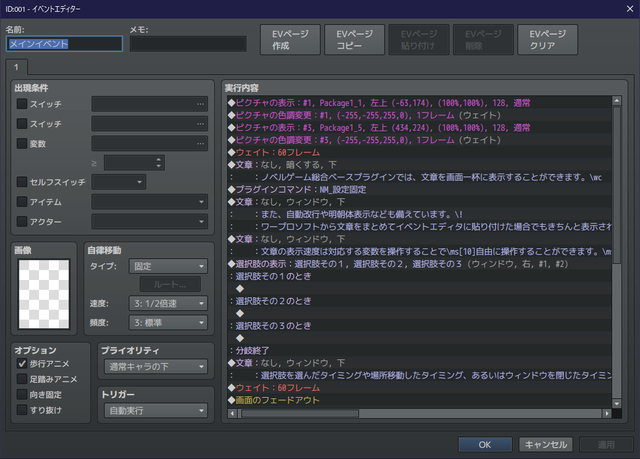Screen dimensions: 640x459
Task: Close the イベントエディター window
Action: click(x=630, y=9)
